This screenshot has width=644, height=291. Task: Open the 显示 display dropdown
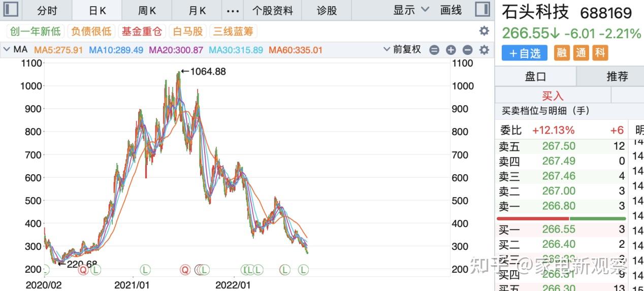click(411, 10)
